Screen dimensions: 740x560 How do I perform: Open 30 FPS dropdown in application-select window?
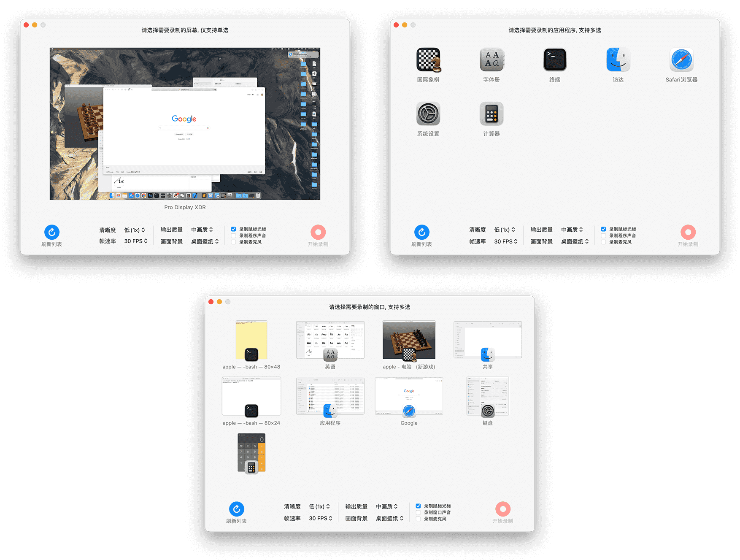click(506, 241)
